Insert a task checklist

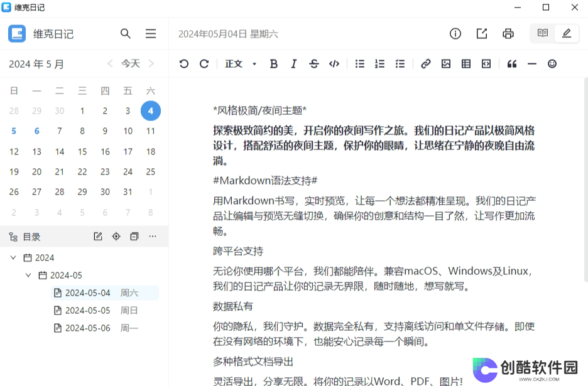coord(400,64)
